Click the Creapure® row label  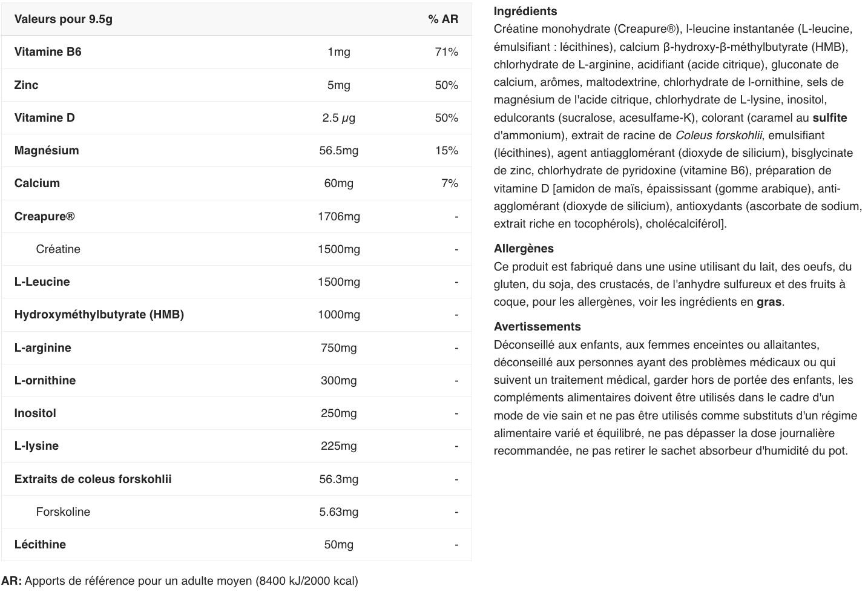[x=45, y=217]
